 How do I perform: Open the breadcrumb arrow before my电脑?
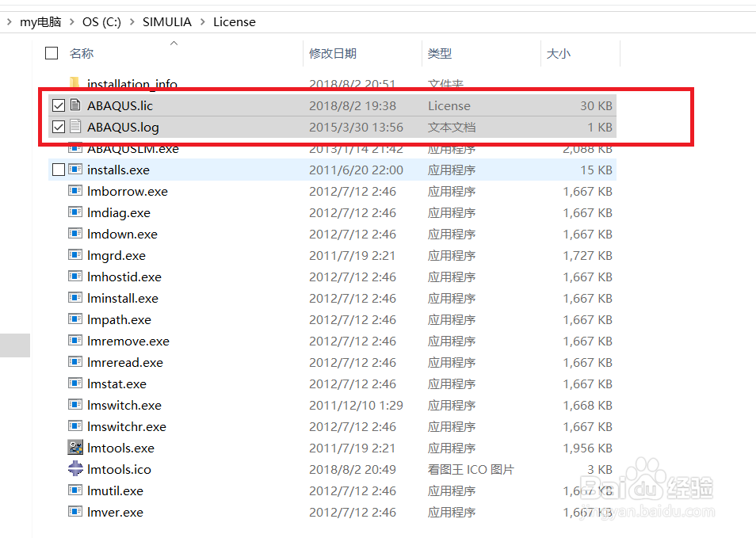coord(9,21)
